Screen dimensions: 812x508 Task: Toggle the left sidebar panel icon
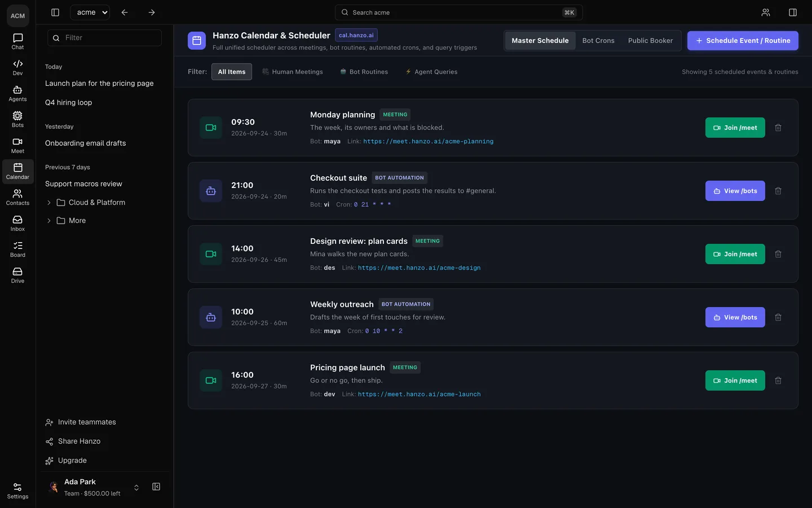pyautogui.click(x=55, y=12)
